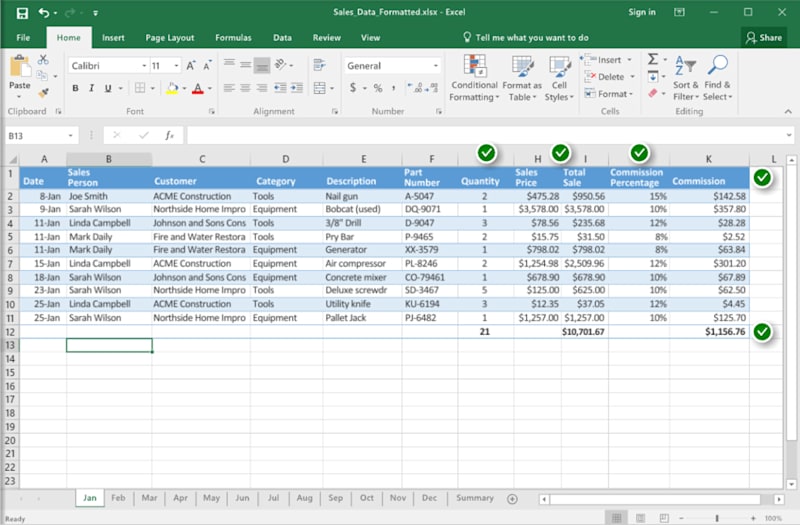Viewport: 800px width, 525px height.
Task: Switch to the Summary sheet tab
Action: pyautogui.click(x=474, y=498)
